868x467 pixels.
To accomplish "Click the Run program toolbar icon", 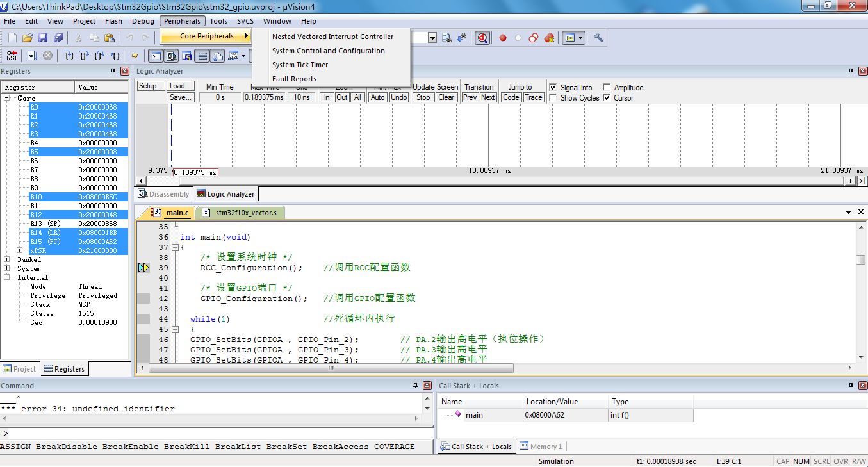I will pyautogui.click(x=32, y=56).
